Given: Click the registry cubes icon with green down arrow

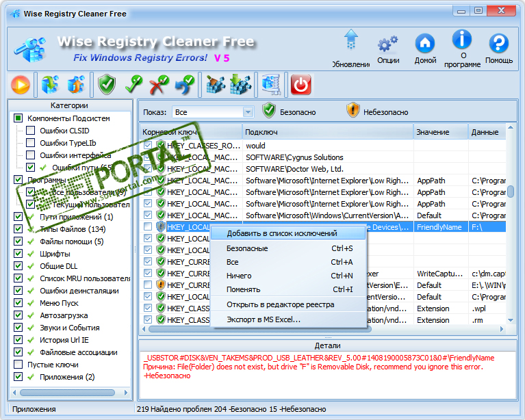Looking at the screenshot, I should (241, 84).
